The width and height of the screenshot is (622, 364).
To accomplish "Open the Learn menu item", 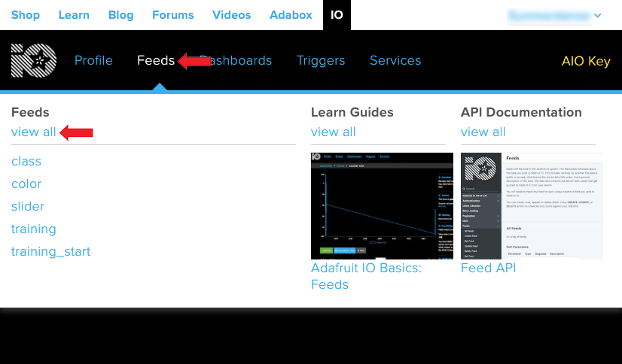I will [x=74, y=15].
